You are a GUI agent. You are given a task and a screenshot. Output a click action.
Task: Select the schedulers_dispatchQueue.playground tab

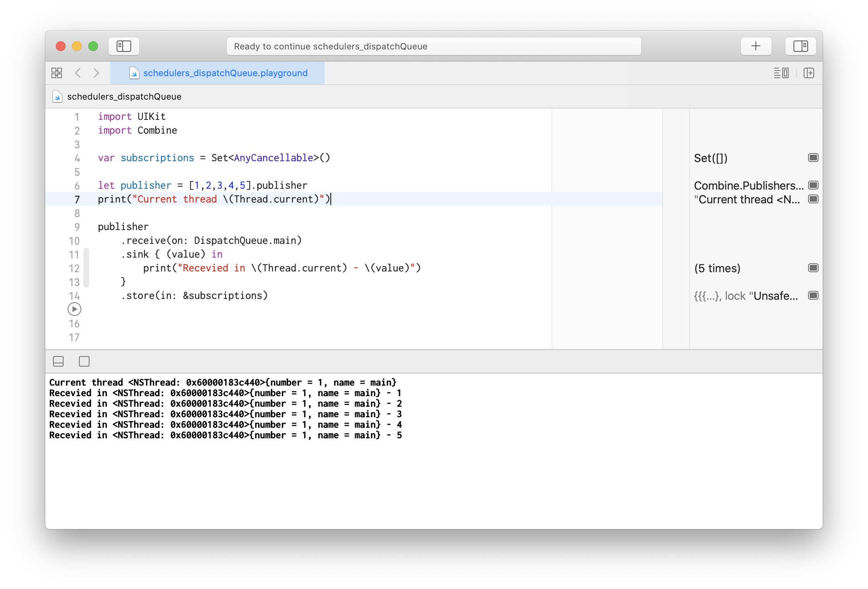(217, 73)
